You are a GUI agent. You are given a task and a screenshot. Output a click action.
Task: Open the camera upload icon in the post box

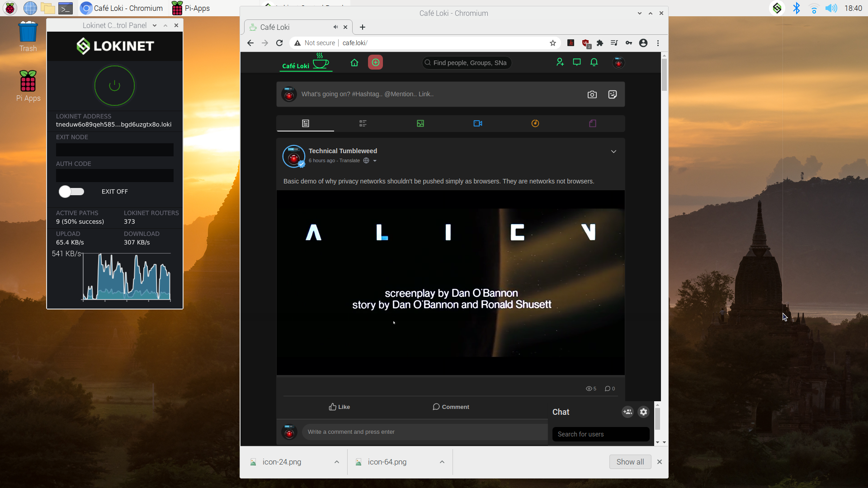pyautogui.click(x=592, y=94)
